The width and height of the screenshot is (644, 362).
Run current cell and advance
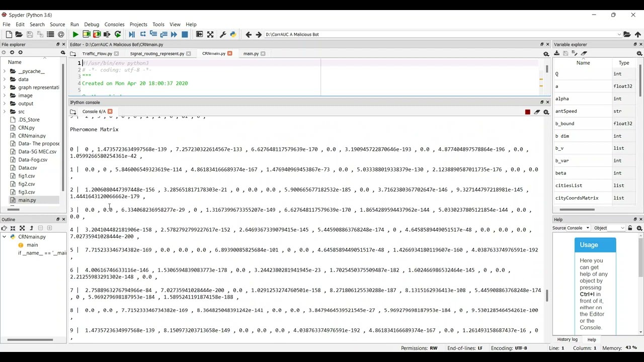(x=97, y=34)
